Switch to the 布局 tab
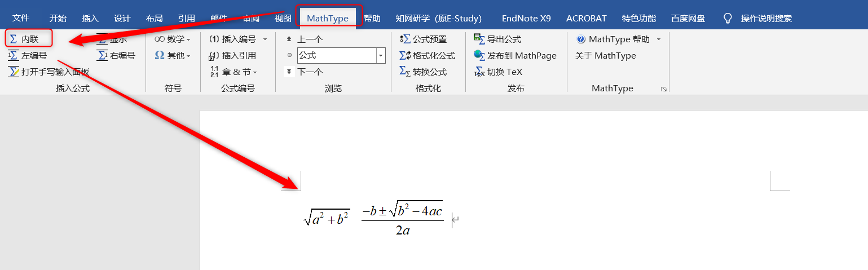This screenshot has height=270, width=868. (x=154, y=18)
